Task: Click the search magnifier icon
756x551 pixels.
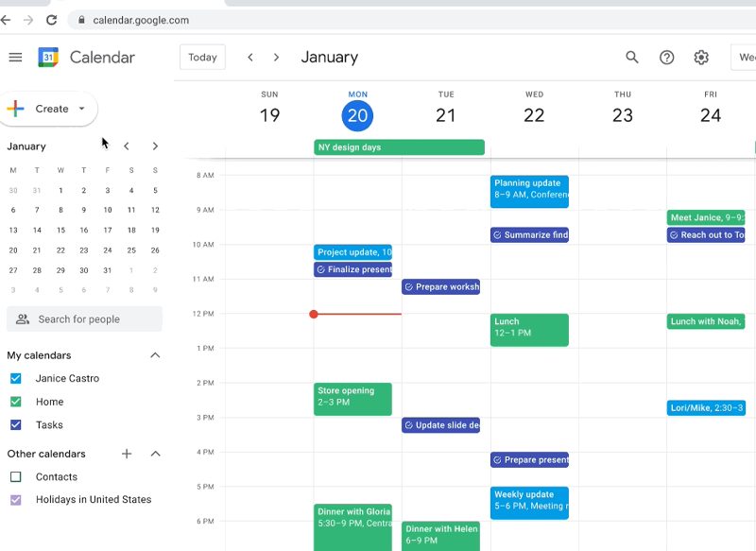Action: point(632,58)
